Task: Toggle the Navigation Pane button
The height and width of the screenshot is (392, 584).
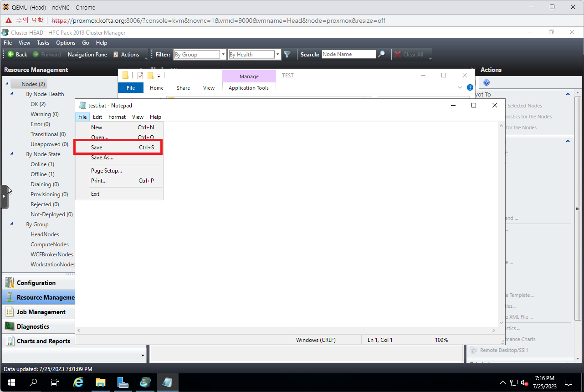Action: (x=87, y=54)
